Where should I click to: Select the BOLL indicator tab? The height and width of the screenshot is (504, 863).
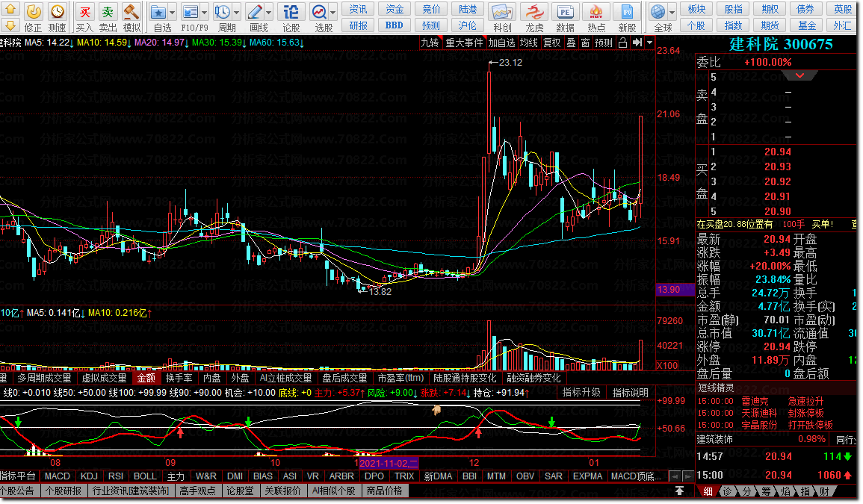(145, 476)
